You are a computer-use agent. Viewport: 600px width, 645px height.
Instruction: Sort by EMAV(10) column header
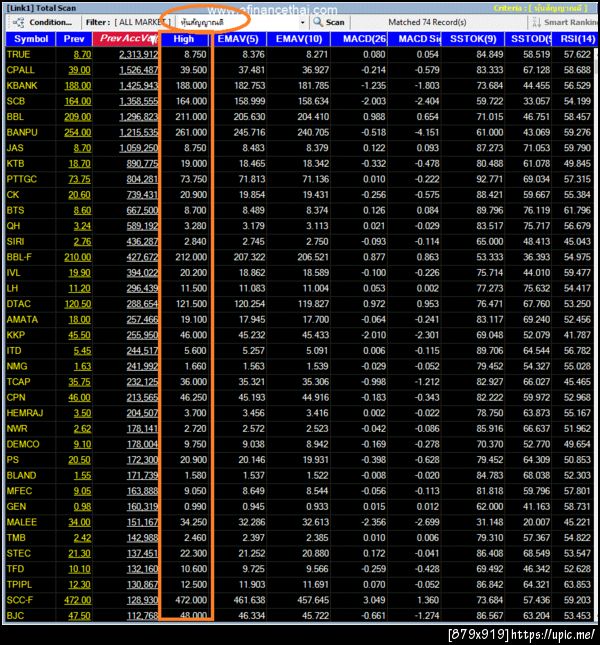[x=299, y=39]
